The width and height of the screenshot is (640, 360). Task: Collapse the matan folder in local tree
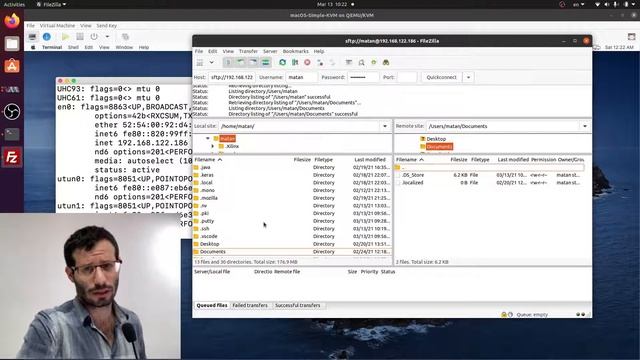point(208,138)
